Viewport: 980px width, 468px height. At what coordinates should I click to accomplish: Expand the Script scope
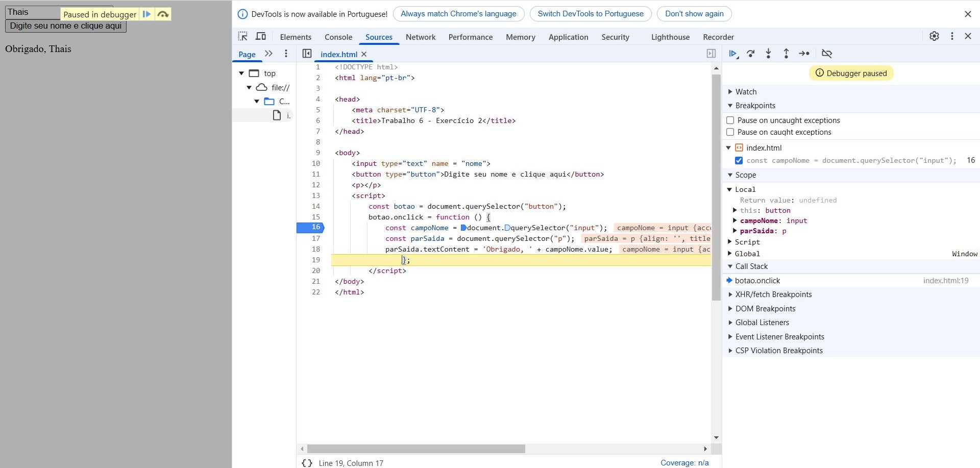coord(730,242)
